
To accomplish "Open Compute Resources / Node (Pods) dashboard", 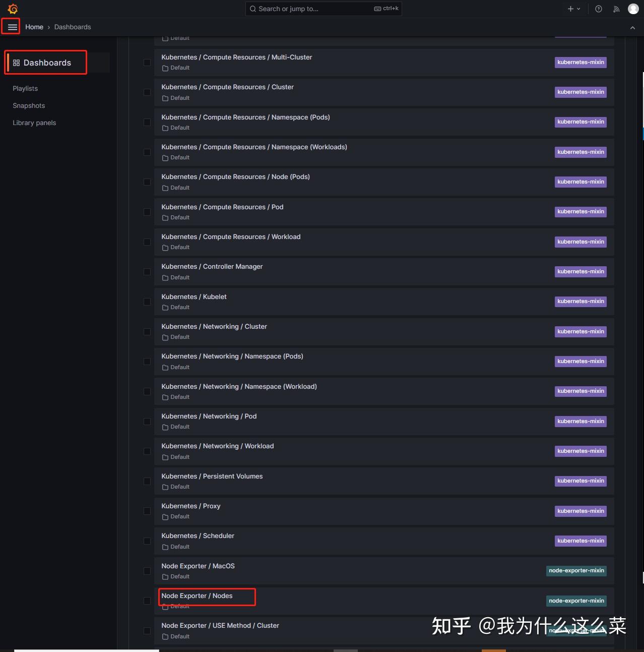I will click(x=235, y=177).
